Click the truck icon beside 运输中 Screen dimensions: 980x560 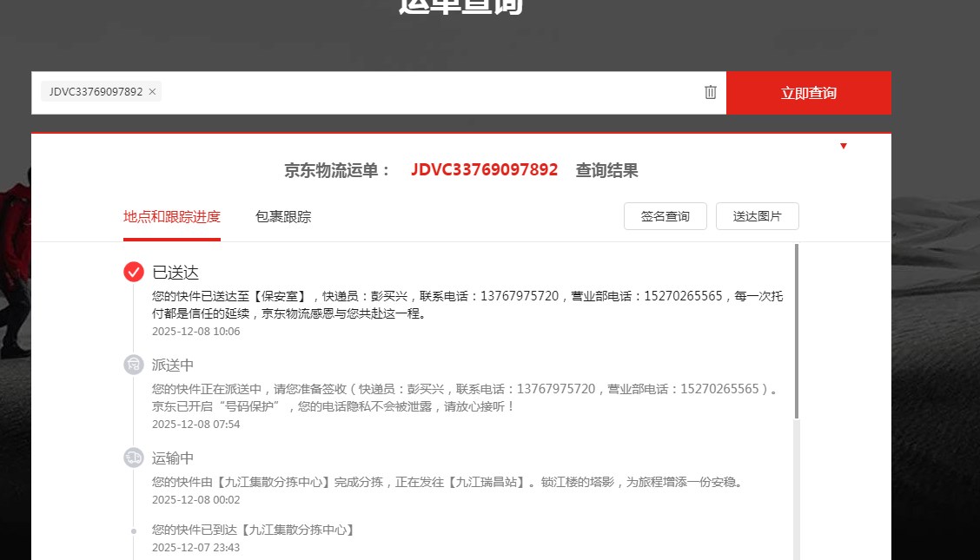pos(133,458)
